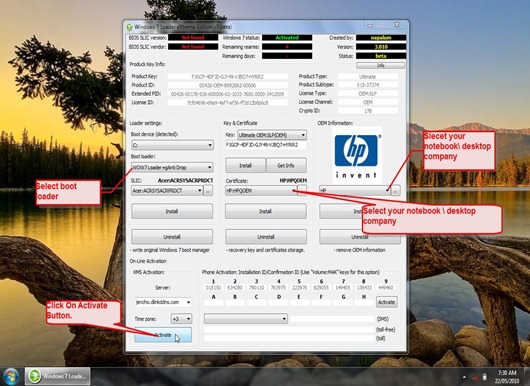The width and height of the screenshot is (530, 386).
Task: Click the browse button beside SLIC dropdown
Action: tap(208, 191)
